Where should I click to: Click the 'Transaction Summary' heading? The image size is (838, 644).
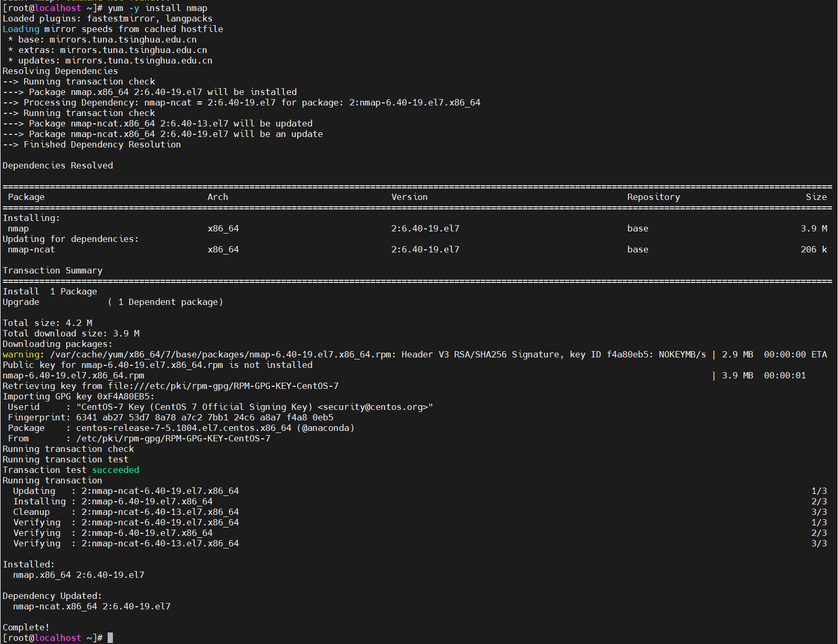click(53, 270)
